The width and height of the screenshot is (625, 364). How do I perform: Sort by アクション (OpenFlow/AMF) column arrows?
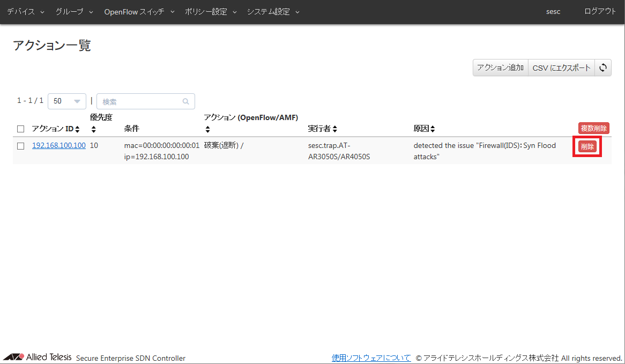pos(208,129)
